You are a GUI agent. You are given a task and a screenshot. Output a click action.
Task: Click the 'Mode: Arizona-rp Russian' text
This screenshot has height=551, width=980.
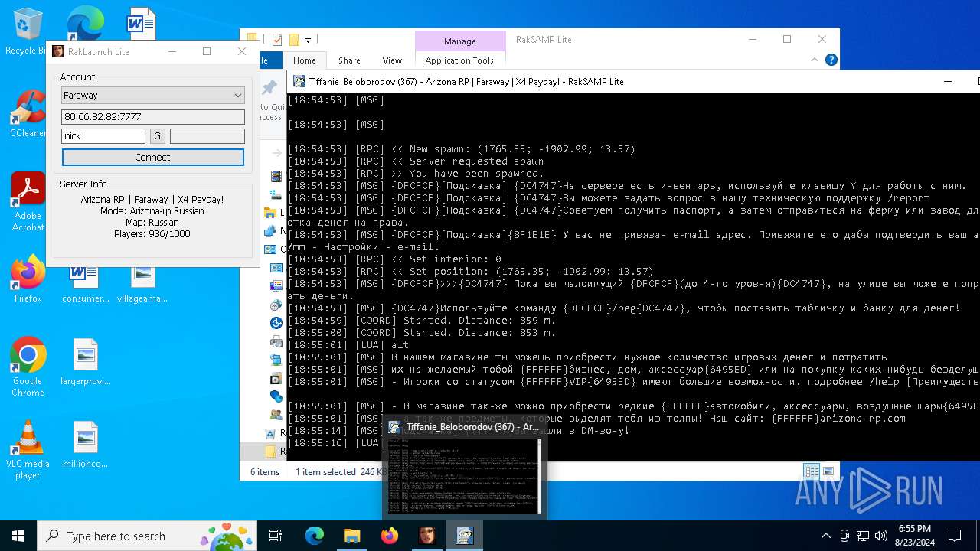[152, 211]
